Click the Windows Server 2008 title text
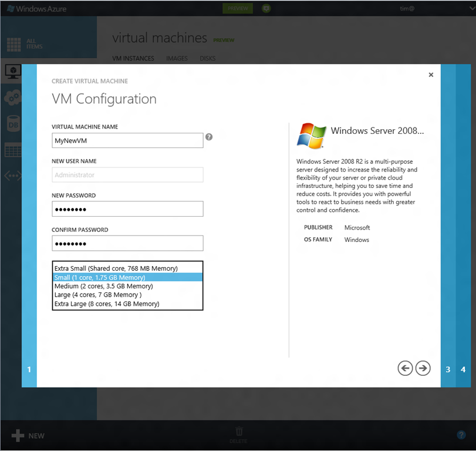Screen dimensions: 476x451 coord(377,130)
